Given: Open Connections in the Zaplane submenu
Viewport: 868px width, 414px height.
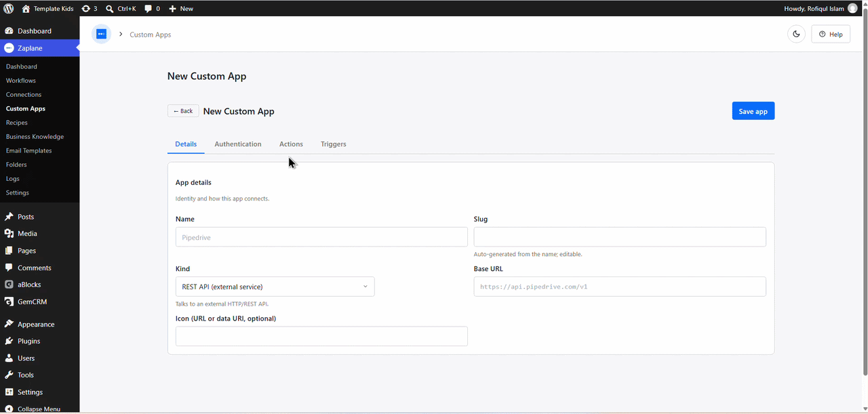Looking at the screenshot, I should (24, 95).
